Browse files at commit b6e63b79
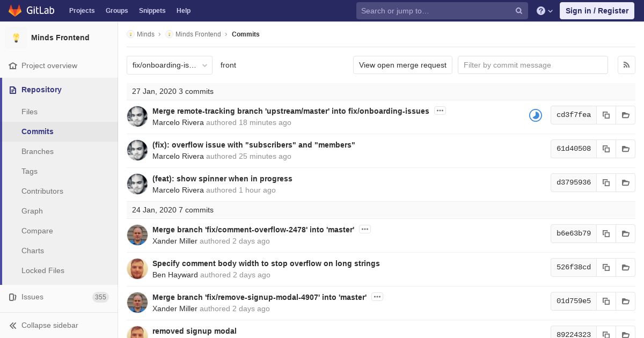Screen dimensions: 644x338 (x=626, y=233)
